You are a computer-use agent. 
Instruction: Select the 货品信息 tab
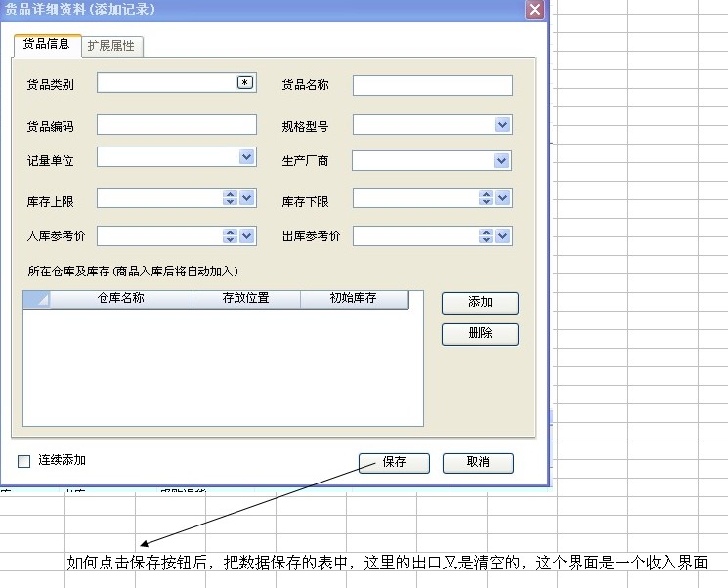pyautogui.click(x=46, y=44)
